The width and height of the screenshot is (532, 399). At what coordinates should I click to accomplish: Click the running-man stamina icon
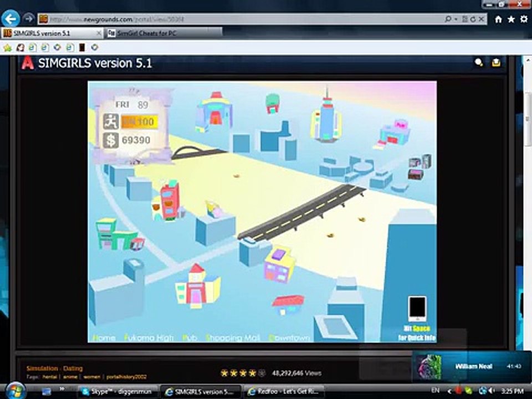coord(111,121)
